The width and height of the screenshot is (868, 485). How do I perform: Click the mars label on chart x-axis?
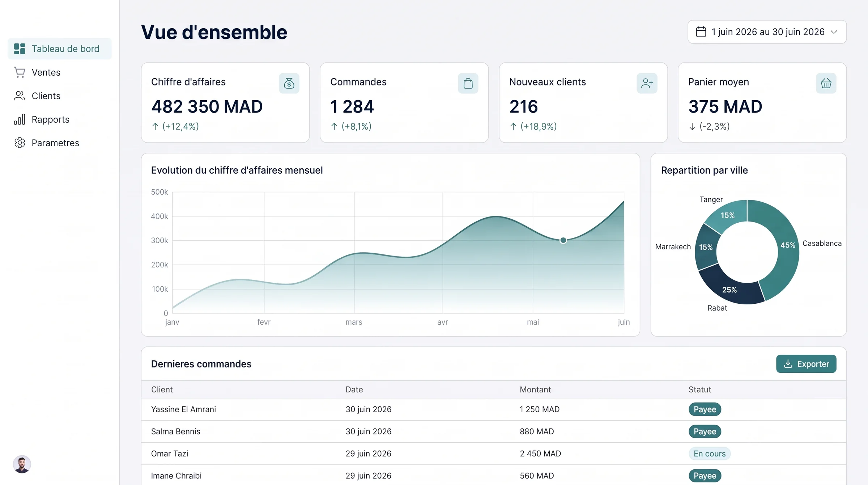coord(354,322)
